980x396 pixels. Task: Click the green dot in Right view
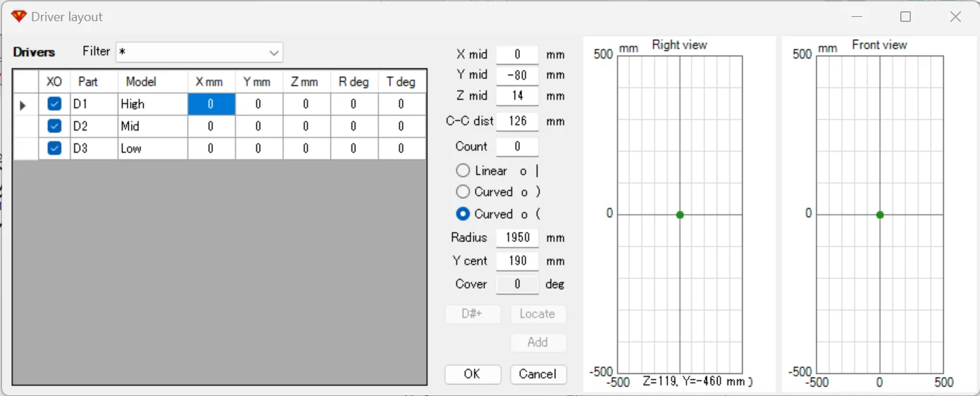tap(679, 215)
